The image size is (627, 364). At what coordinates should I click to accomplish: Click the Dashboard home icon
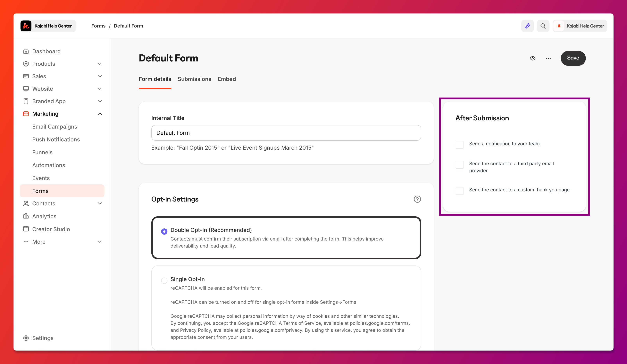26,51
